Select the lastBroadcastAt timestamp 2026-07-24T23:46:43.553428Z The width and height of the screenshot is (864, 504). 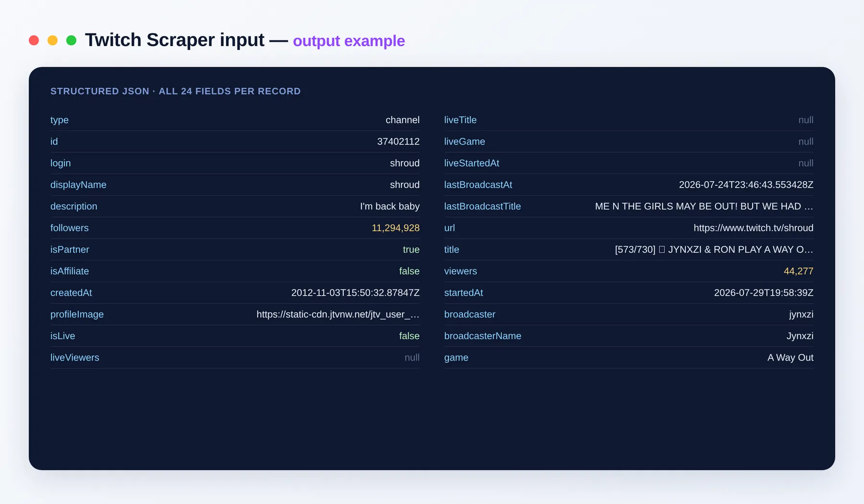[x=746, y=185]
